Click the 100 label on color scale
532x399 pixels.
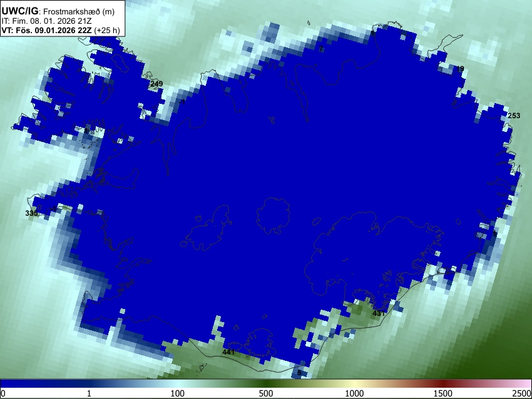(x=177, y=393)
